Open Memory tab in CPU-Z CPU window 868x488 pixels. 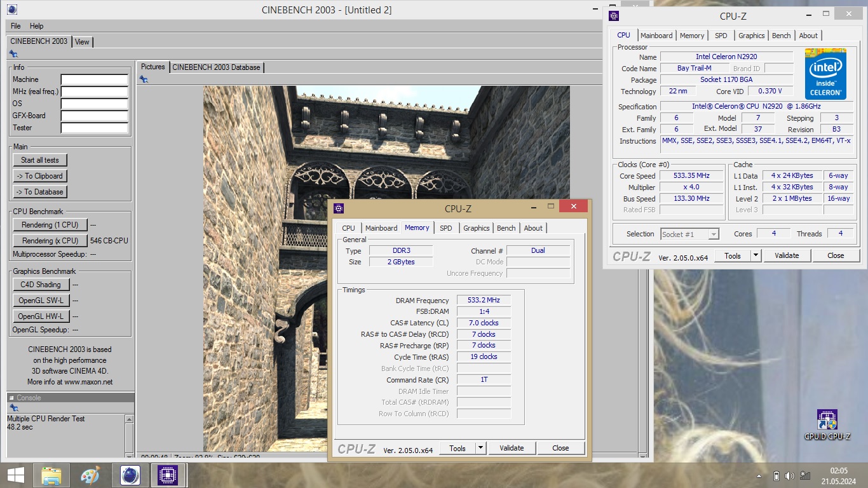692,36
